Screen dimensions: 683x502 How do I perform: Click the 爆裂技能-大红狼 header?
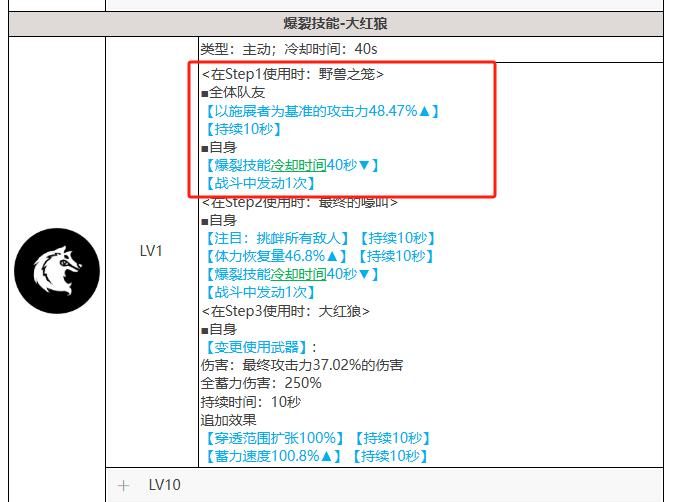point(339,25)
